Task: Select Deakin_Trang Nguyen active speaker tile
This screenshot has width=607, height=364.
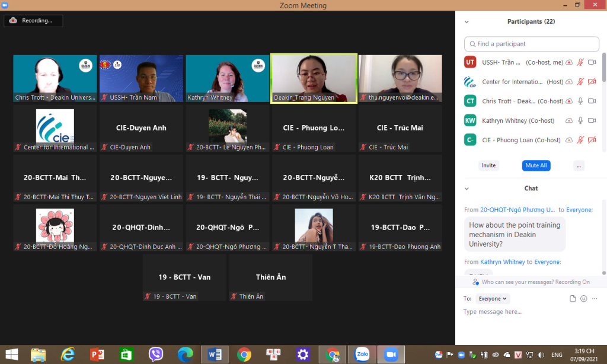Action: [314, 79]
